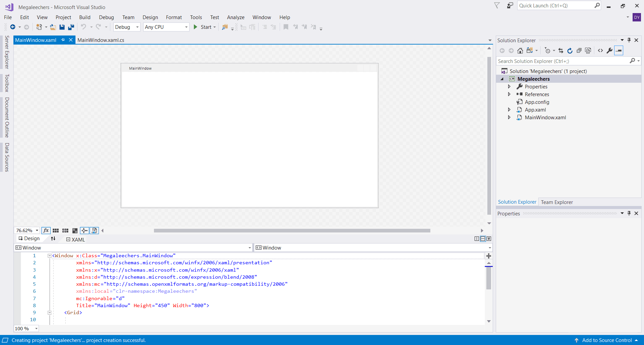This screenshot has width=644, height=345.
Task: Click the Open File toolbar icon
Action: point(53,27)
